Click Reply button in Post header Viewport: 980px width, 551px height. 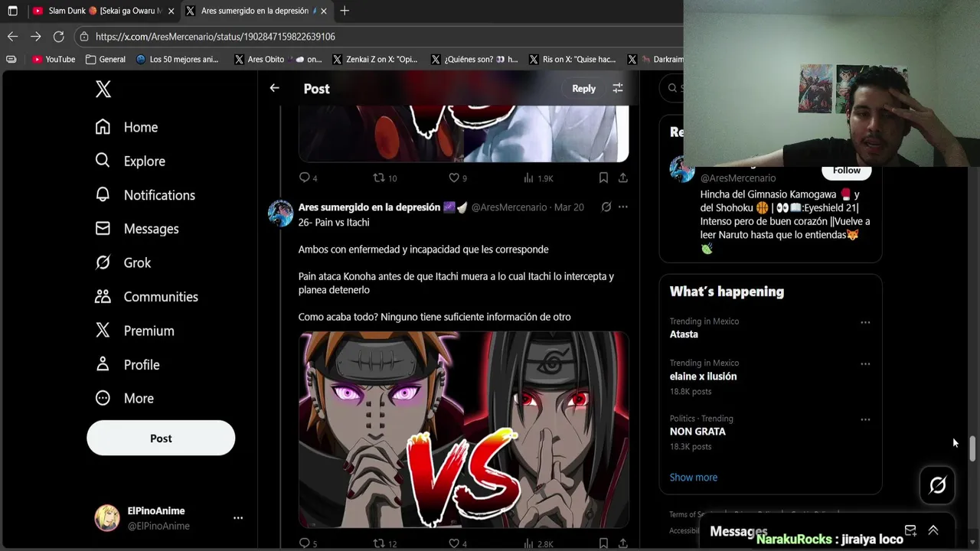pos(583,89)
